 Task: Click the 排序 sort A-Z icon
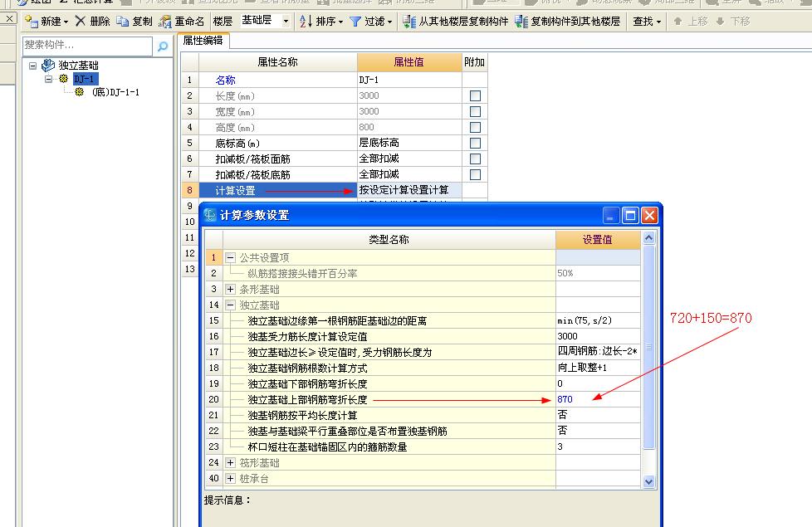click(x=306, y=22)
